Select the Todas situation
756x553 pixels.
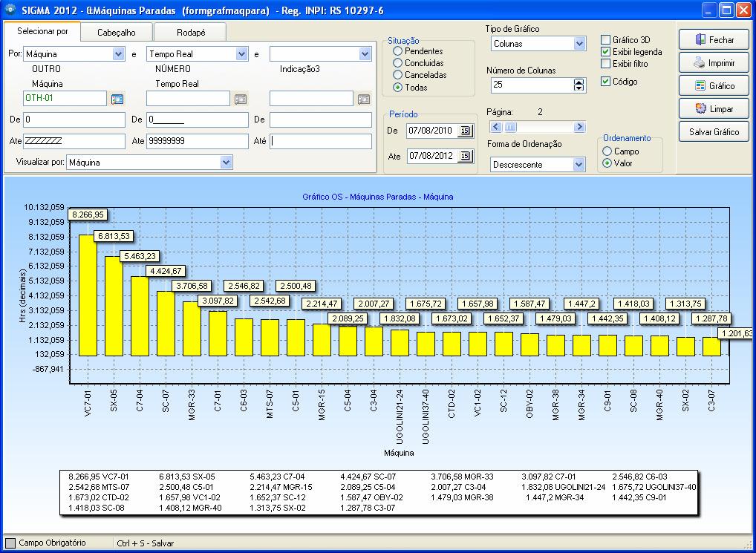pos(398,88)
